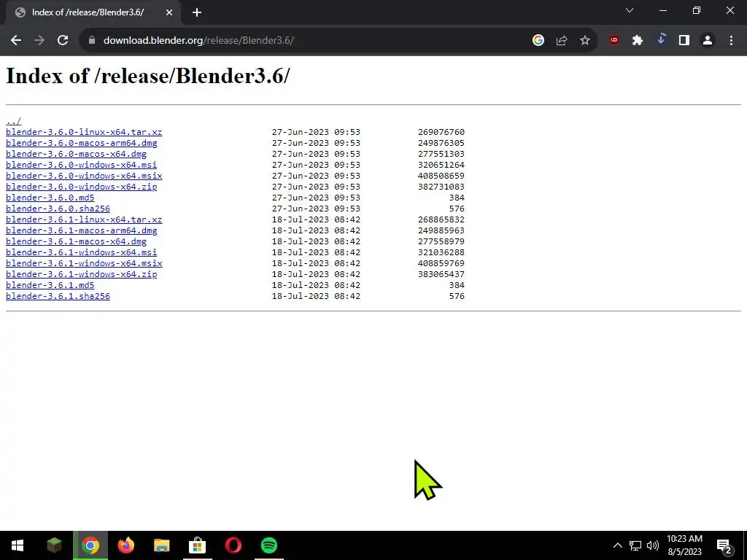747x560 pixels.
Task: Download blender-3.6.0-windows-x64.msi
Action: coord(82,165)
